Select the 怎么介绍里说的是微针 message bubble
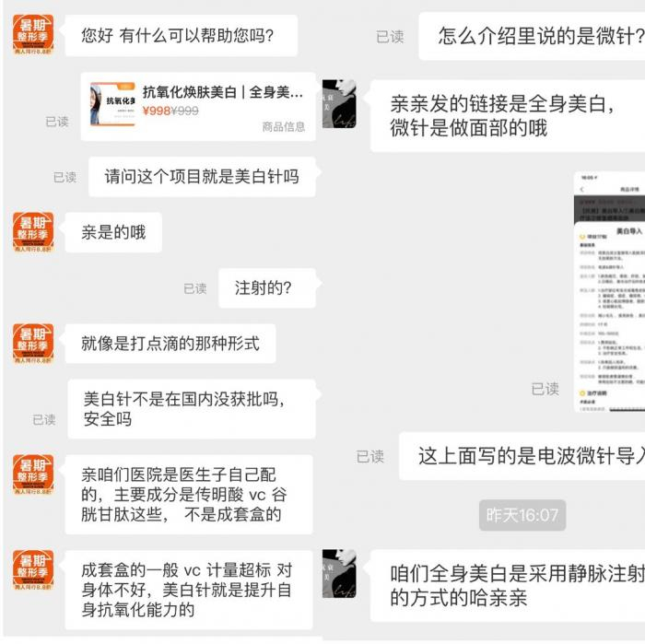The image size is (645, 644). pos(532,36)
